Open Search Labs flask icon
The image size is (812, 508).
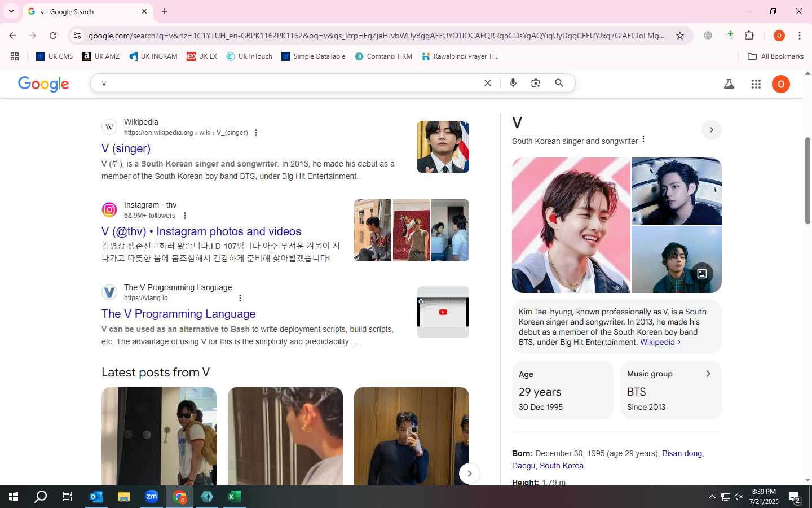(729, 84)
